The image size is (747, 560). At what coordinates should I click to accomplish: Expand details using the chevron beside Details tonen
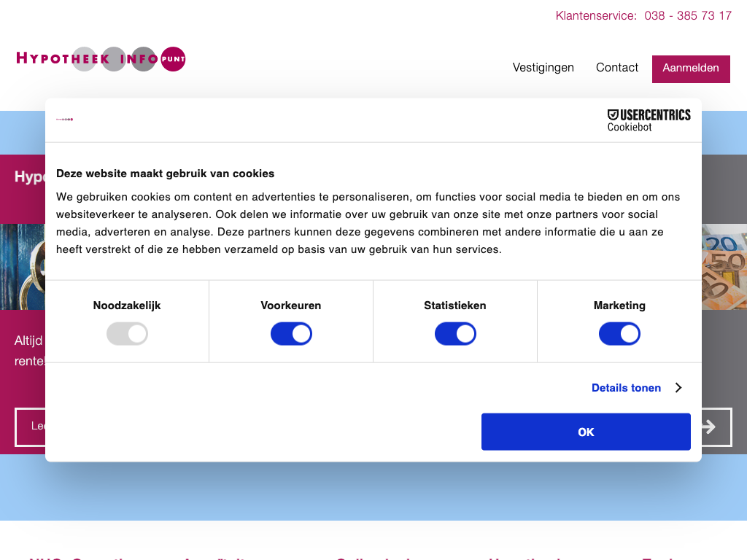(x=678, y=388)
